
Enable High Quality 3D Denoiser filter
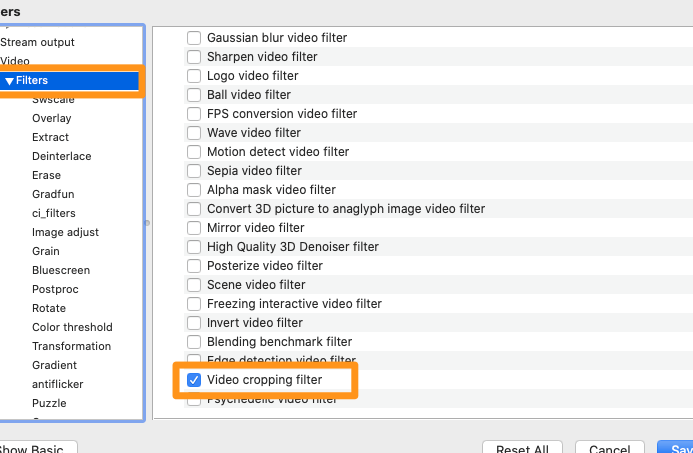click(x=194, y=247)
